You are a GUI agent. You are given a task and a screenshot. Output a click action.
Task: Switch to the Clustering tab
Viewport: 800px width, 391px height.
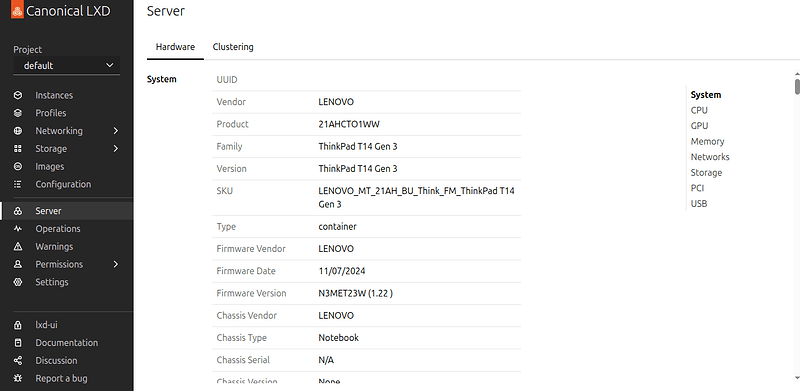233,47
